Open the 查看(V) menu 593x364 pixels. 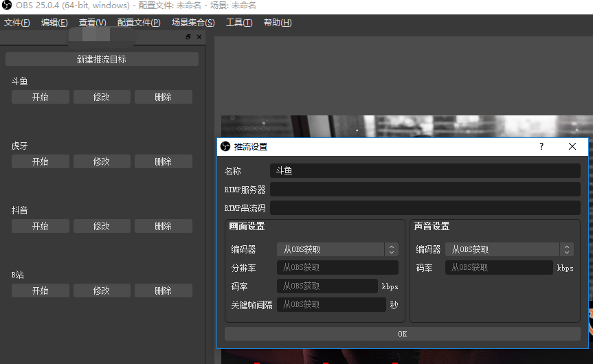pos(92,23)
